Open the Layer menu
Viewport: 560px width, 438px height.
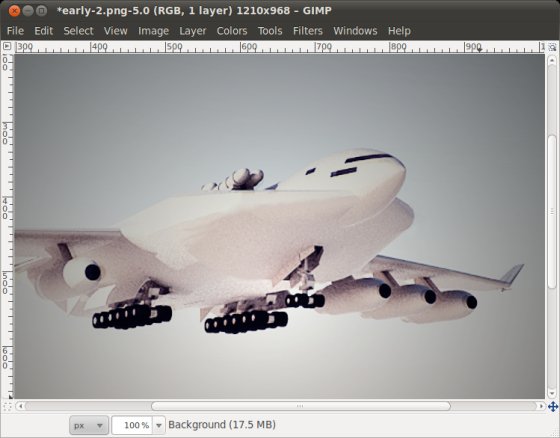coord(192,31)
